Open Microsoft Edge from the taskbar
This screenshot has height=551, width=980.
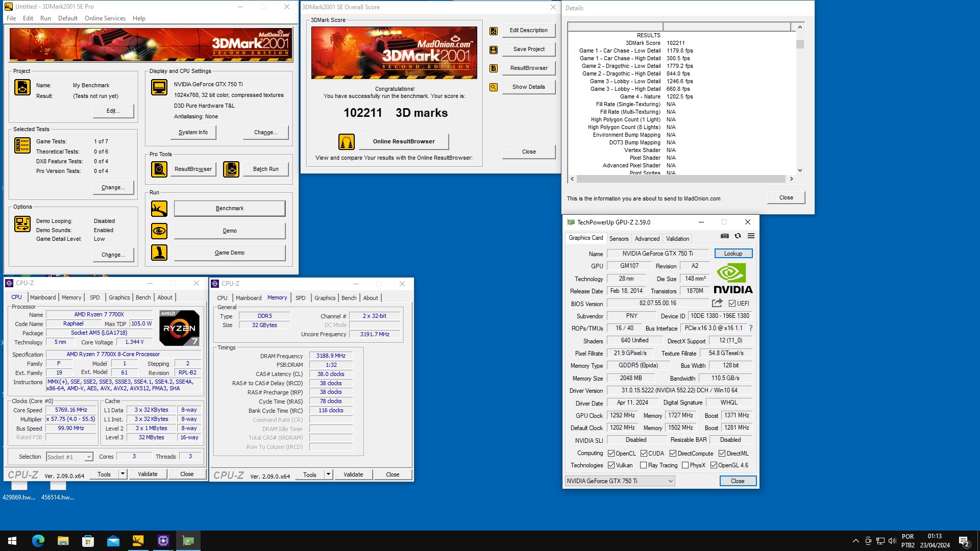[x=38, y=541]
